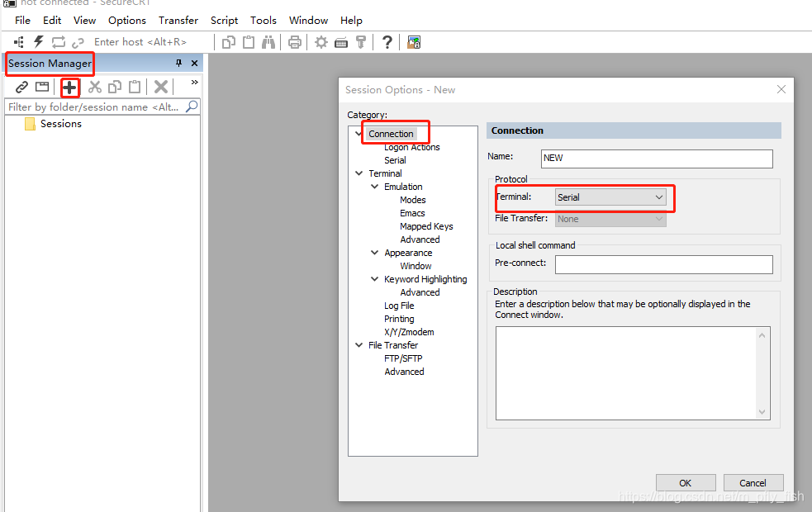Open the Help menu
This screenshot has width=812, height=512.
tap(351, 21)
